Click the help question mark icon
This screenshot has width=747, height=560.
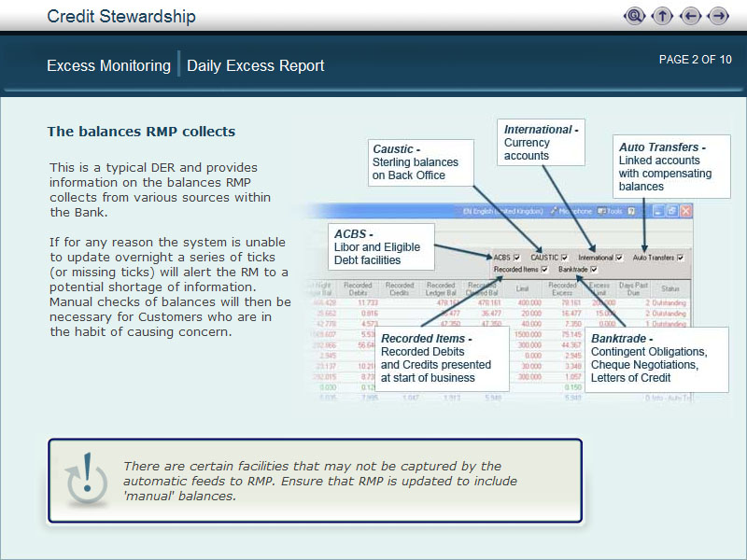(631, 211)
